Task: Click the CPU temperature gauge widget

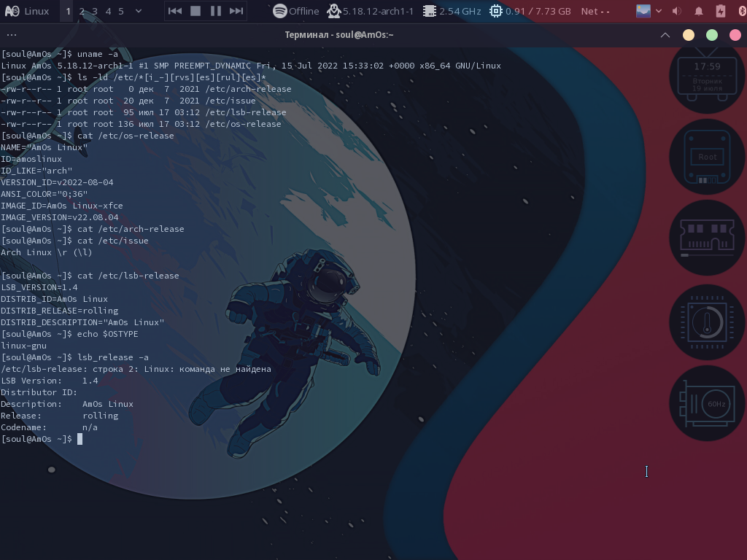Action: [x=707, y=322]
